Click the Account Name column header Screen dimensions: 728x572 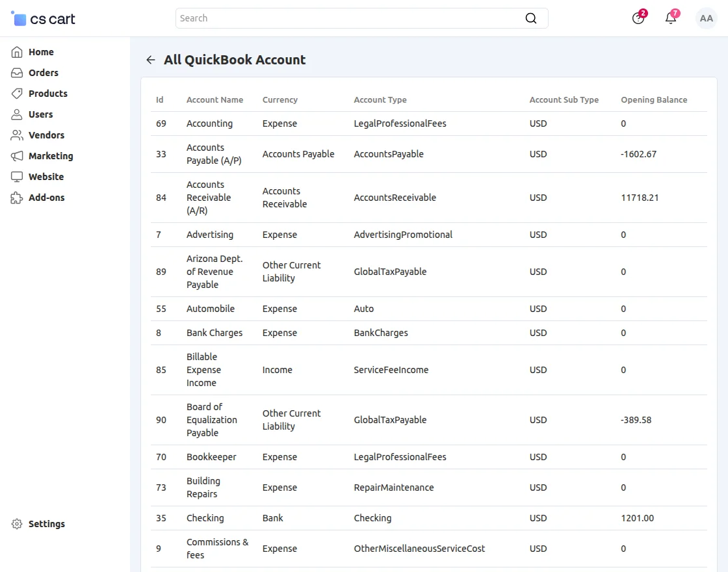pos(214,100)
